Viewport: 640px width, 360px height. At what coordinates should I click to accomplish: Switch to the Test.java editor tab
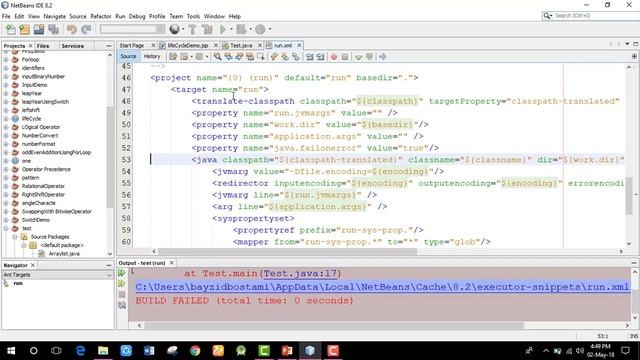pyautogui.click(x=241, y=45)
